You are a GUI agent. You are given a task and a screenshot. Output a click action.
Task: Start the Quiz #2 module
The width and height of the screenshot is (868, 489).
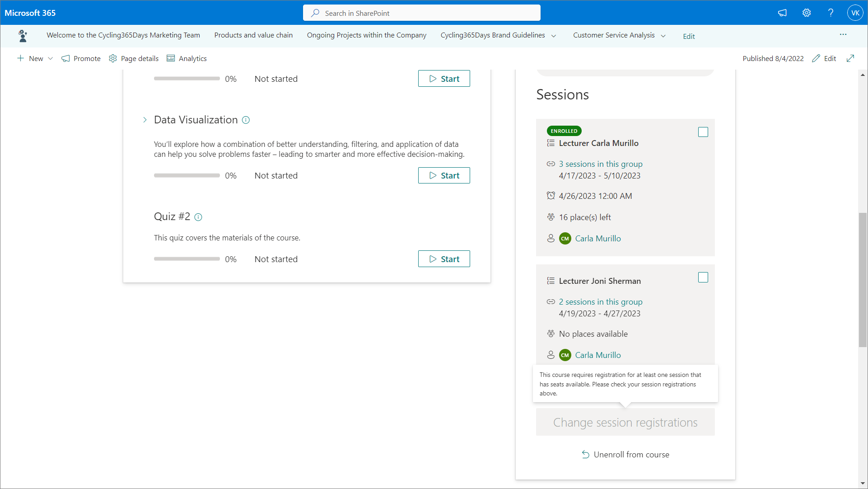point(443,259)
